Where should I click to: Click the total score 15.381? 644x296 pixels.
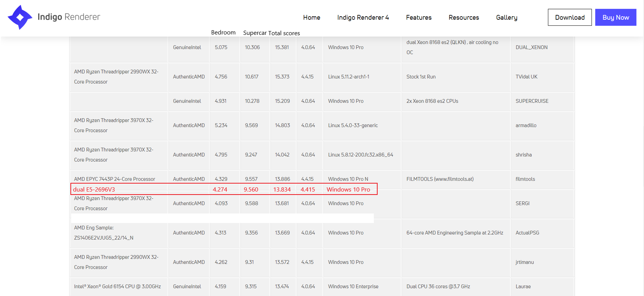[282, 47]
